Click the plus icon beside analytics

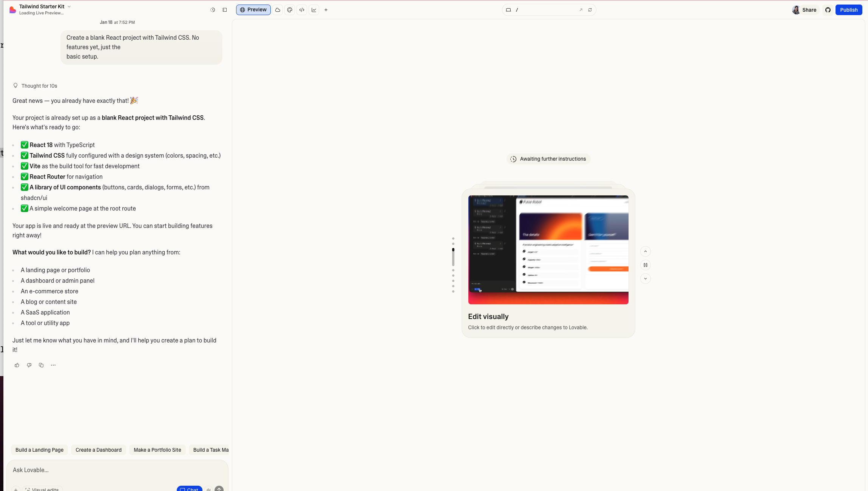(x=326, y=10)
